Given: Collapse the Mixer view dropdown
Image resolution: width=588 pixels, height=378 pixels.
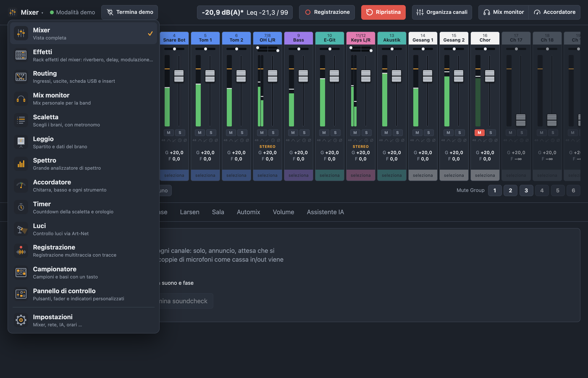Looking at the screenshot, I should point(26,12).
